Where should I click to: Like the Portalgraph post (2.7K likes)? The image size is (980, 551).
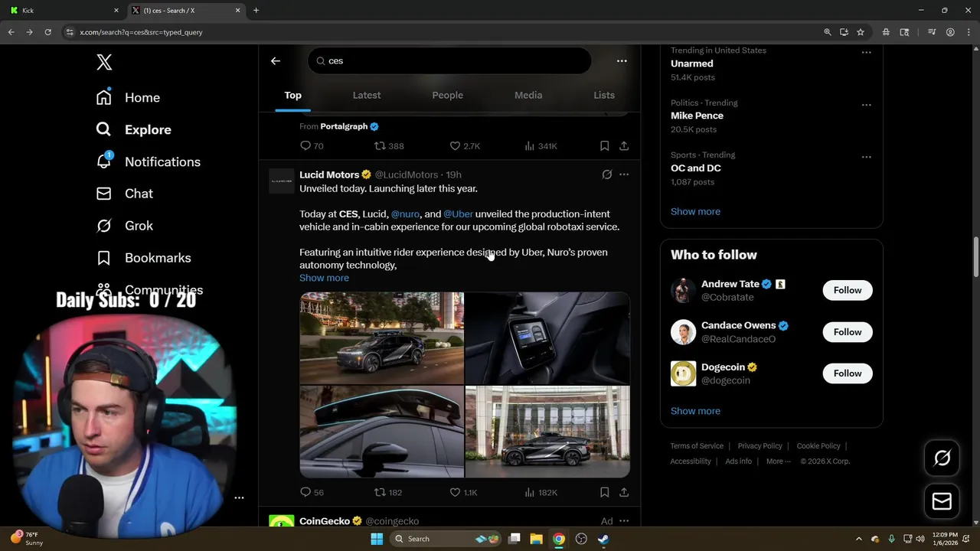(x=465, y=145)
